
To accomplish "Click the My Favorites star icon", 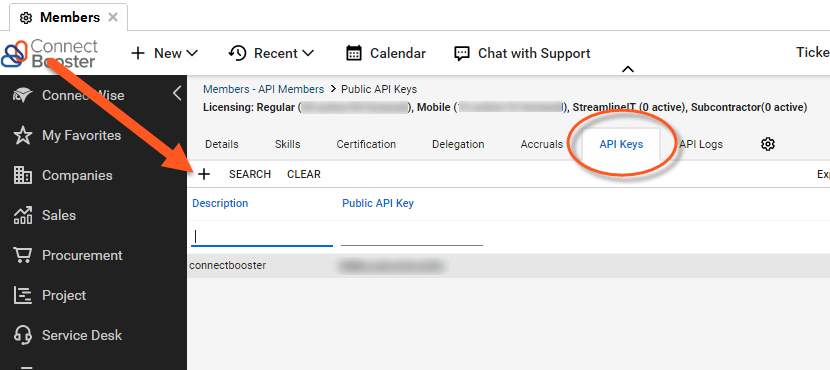I will pos(22,136).
